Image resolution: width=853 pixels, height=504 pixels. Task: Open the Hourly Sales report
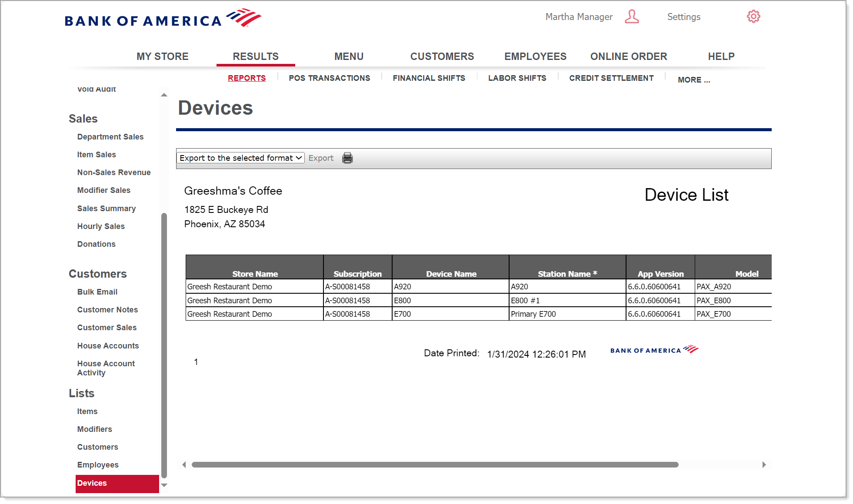pyautogui.click(x=101, y=226)
